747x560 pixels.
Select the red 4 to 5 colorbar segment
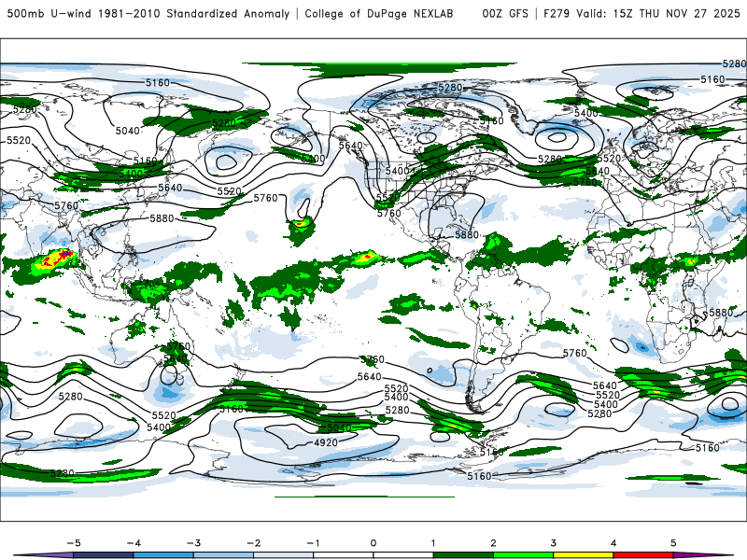(x=643, y=555)
